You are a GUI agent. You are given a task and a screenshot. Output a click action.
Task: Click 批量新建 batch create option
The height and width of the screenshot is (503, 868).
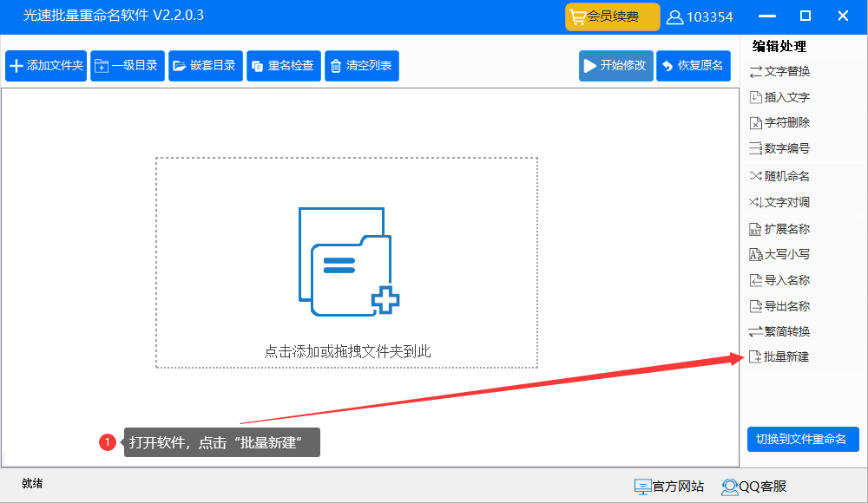(779, 357)
